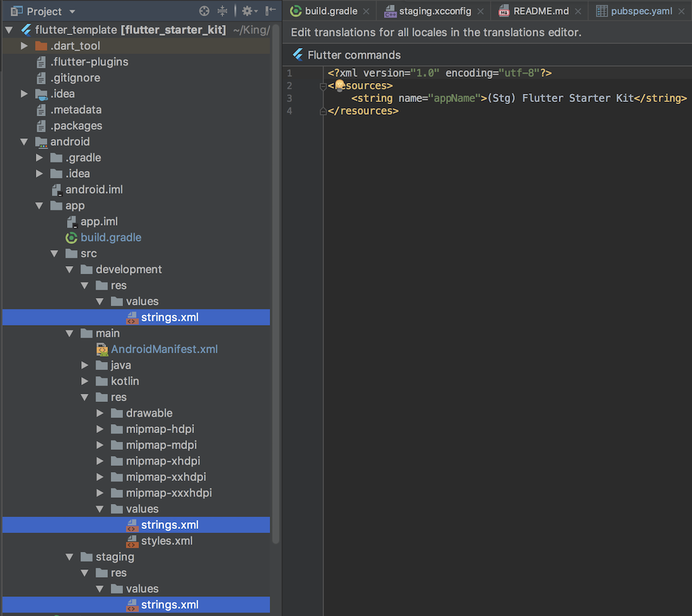This screenshot has height=616, width=692.
Task: Collapse the main folder
Action: pyautogui.click(x=70, y=334)
